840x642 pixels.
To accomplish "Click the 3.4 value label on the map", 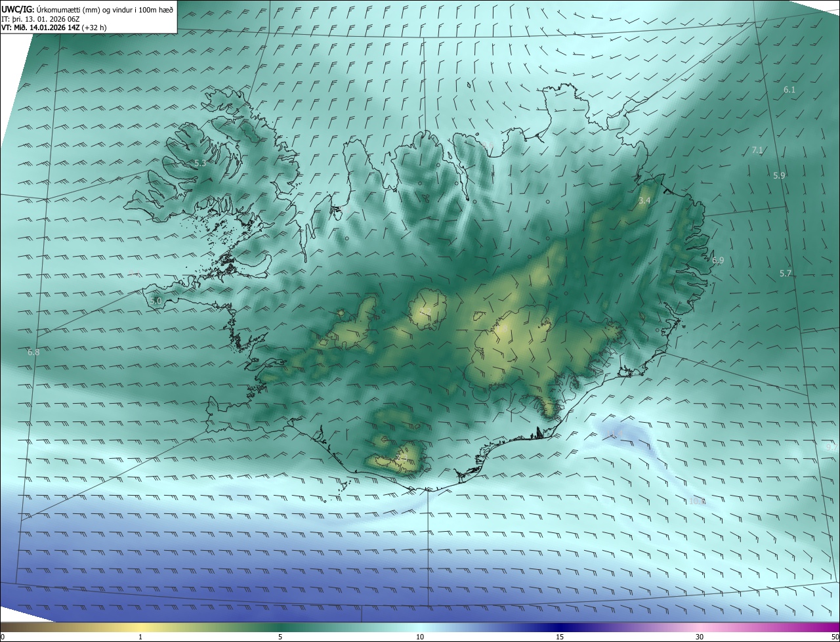I will pyautogui.click(x=644, y=200).
